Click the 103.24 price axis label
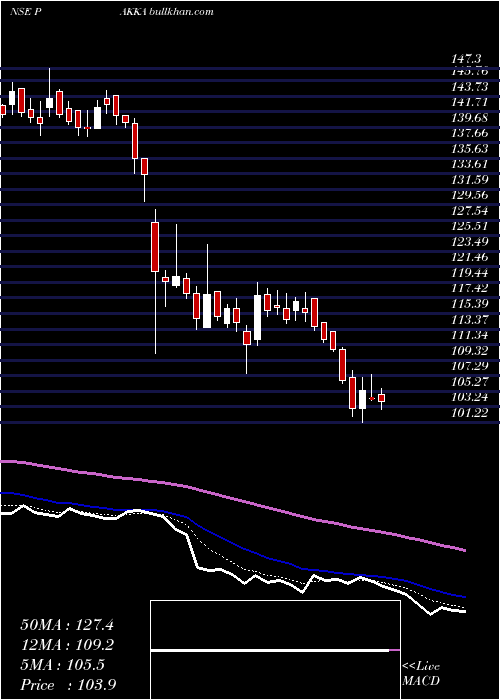This screenshot has width=500, height=700. (469, 397)
